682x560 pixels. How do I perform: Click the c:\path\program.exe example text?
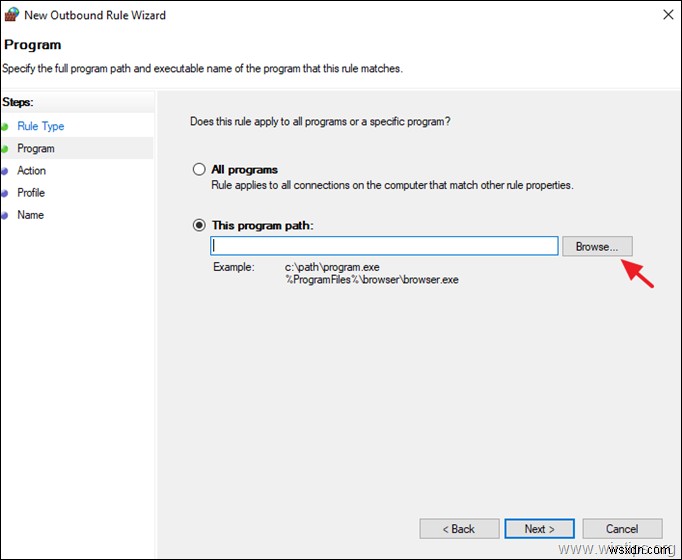(x=332, y=267)
